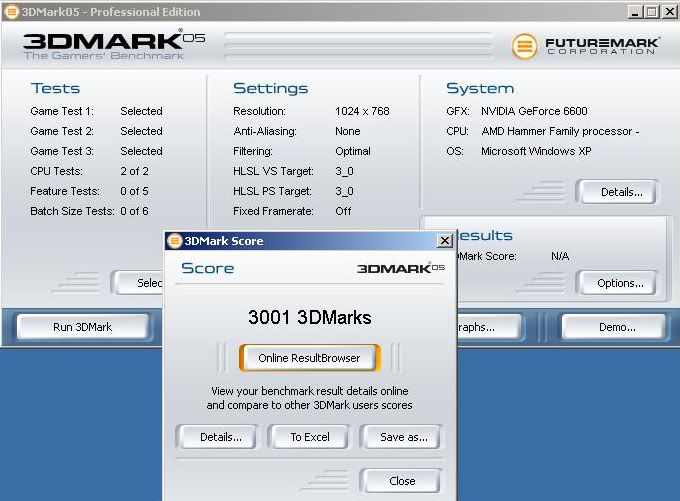The height and width of the screenshot is (501, 680).
Task: Open System Details button
Action: click(615, 192)
